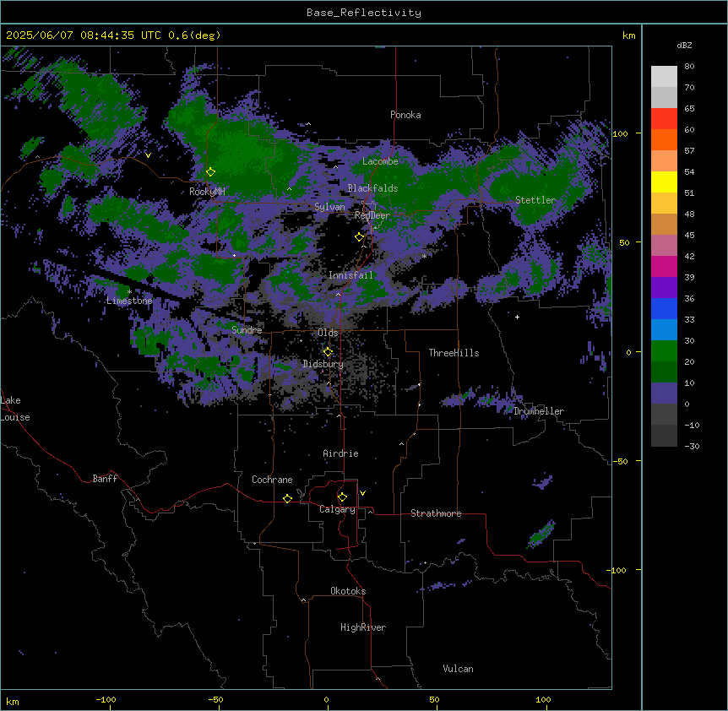The height and width of the screenshot is (711, 728).
Task: Click the Lake Louise label
Action: tap(15, 409)
